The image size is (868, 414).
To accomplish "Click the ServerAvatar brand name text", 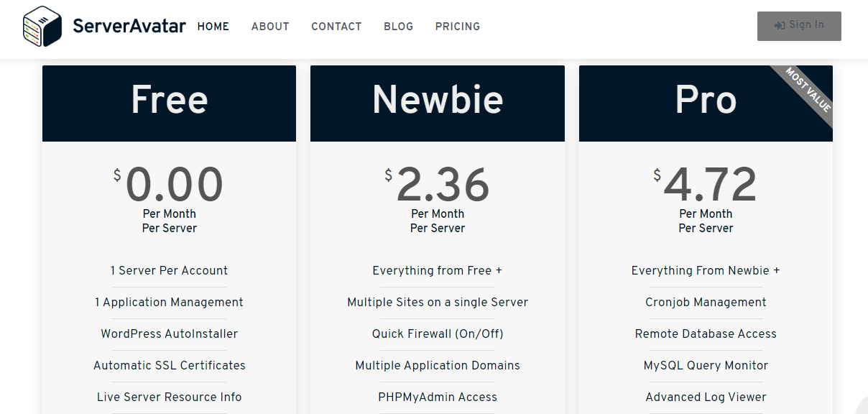I will (129, 27).
